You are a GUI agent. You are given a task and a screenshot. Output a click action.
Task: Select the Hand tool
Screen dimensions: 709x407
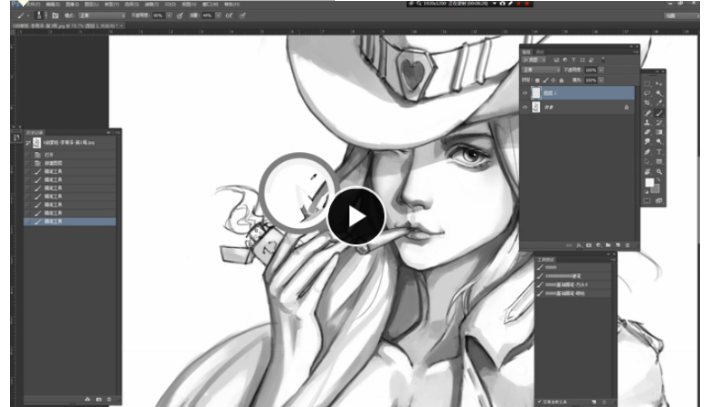[x=647, y=171]
